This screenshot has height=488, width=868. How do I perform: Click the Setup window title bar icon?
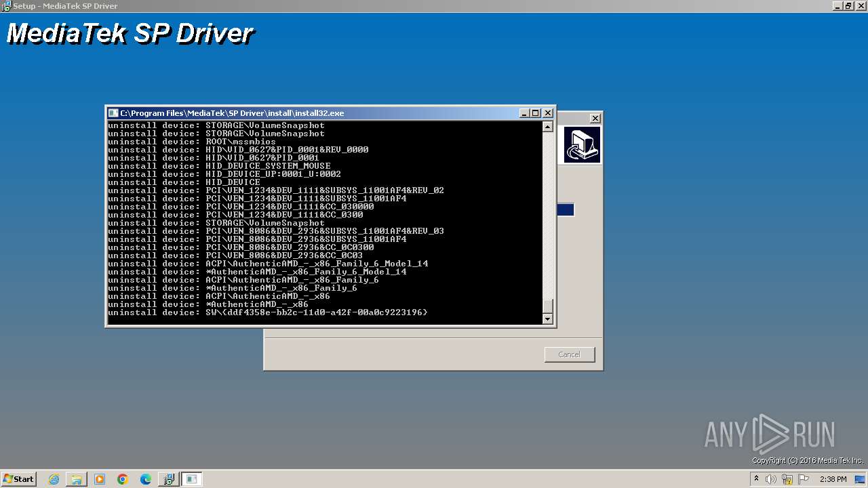pos(6,5)
